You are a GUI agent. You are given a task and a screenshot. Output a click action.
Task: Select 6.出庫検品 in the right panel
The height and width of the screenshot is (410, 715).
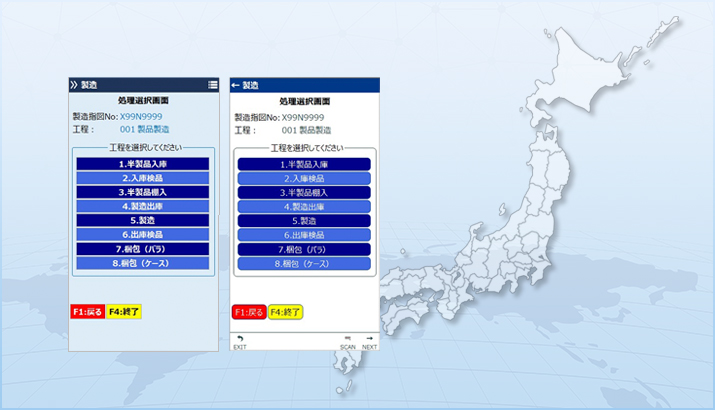pos(304,234)
